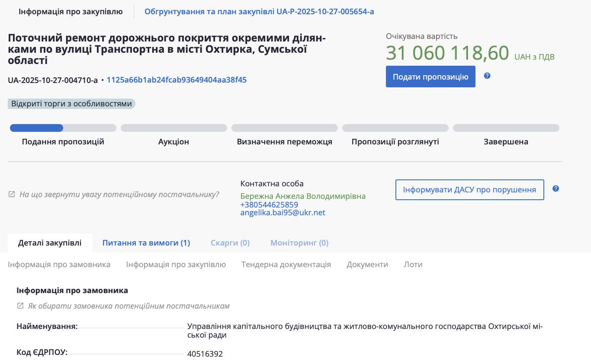Jump to Лоти section
The image size is (591, 364).
click(413, 265)
